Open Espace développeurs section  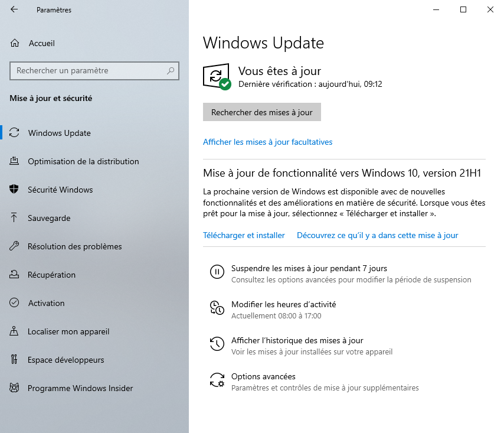pyautogui.click(x=66, y=360)
